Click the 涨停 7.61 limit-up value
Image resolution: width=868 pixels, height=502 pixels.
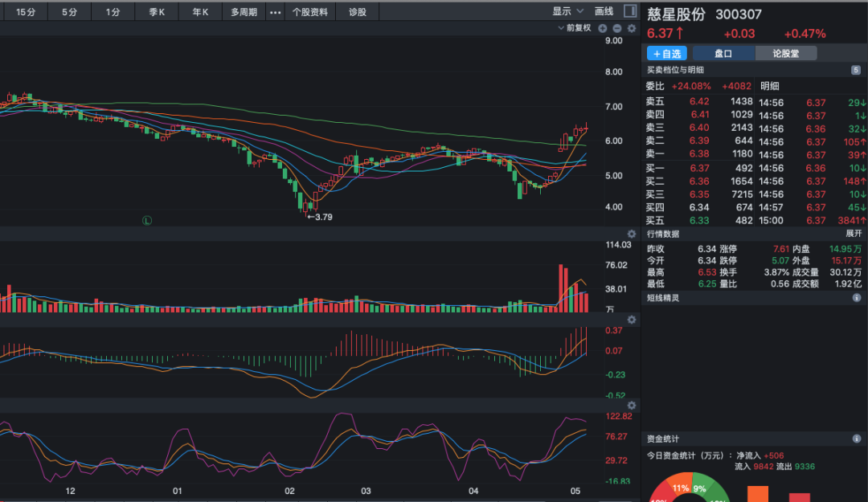point(780,249)
